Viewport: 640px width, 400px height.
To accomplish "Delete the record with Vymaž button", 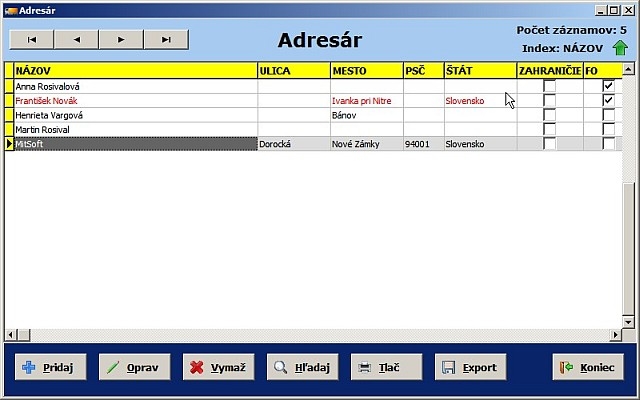I will click(x=218, y=367).
